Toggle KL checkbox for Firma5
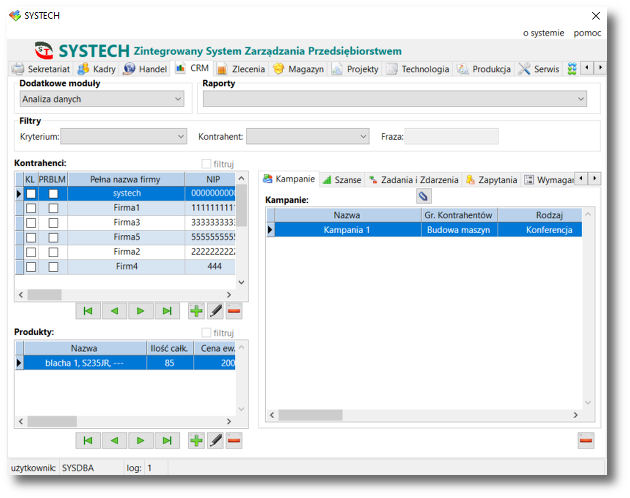The width and height of the screenshot is (630, 498). click(x=31, y=238)
